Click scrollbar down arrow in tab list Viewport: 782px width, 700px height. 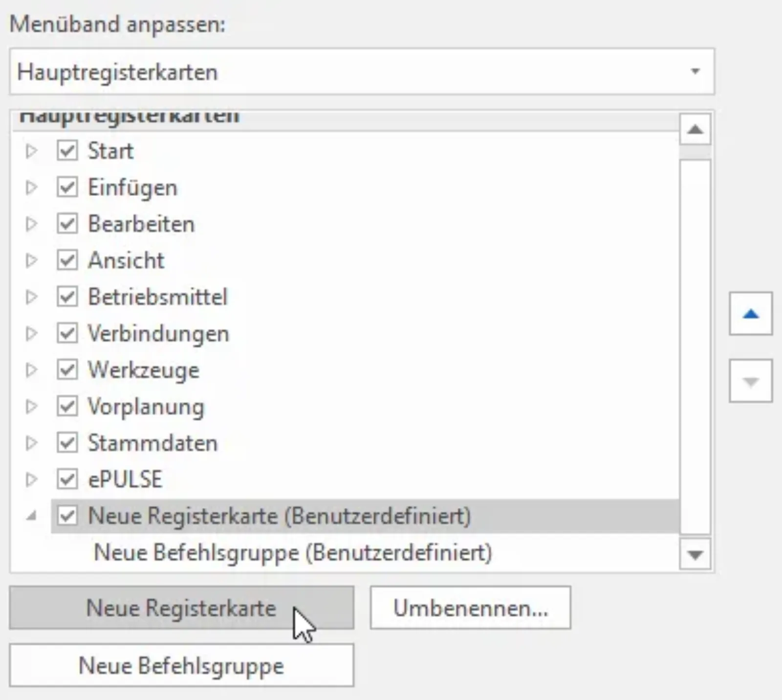(x=695, y=554)
